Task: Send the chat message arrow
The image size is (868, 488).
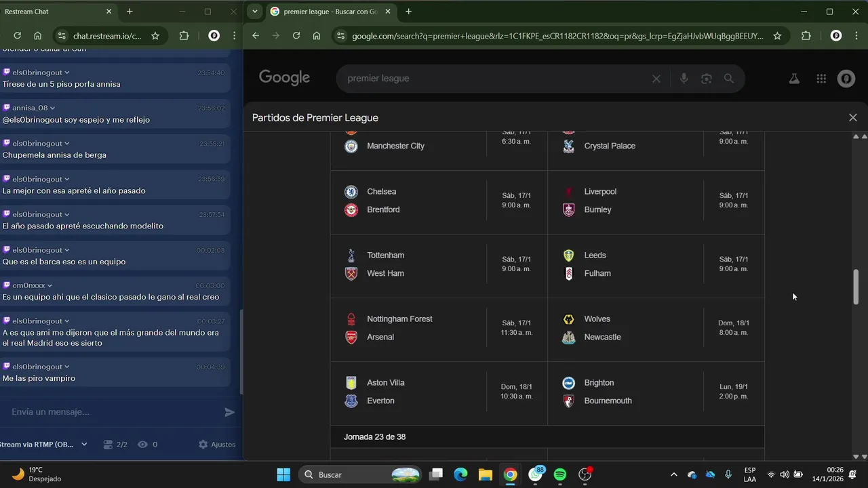Action: point(230,412)
